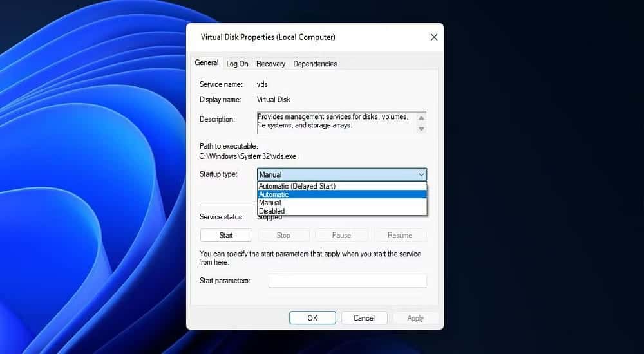Screen dimensions: 644x354
Task: Open the Log On tab
Action: click(237, 64)
